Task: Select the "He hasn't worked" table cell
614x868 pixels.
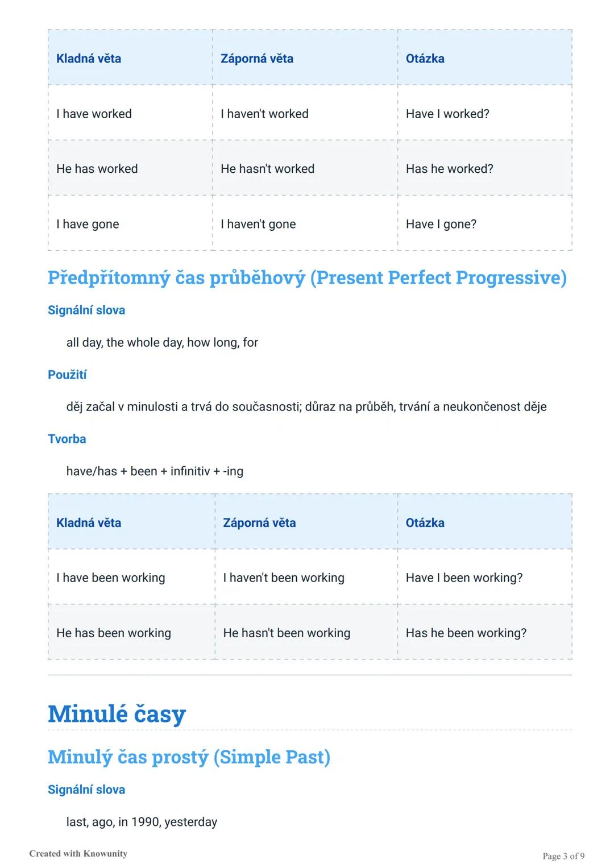Action: 267,169
